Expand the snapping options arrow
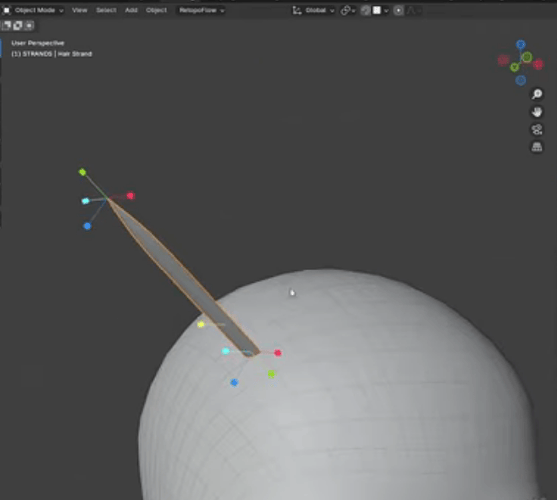Image resolution: width=557 pixels, height=500 pixels. 386,11
